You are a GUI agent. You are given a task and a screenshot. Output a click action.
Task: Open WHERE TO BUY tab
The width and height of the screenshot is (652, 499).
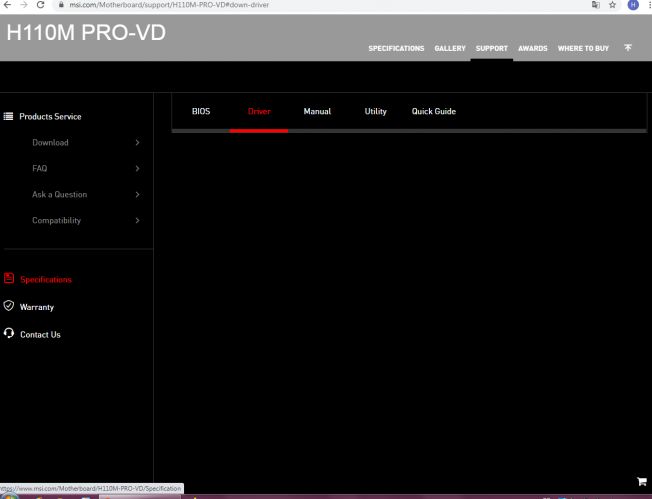[x=583, y=48]
